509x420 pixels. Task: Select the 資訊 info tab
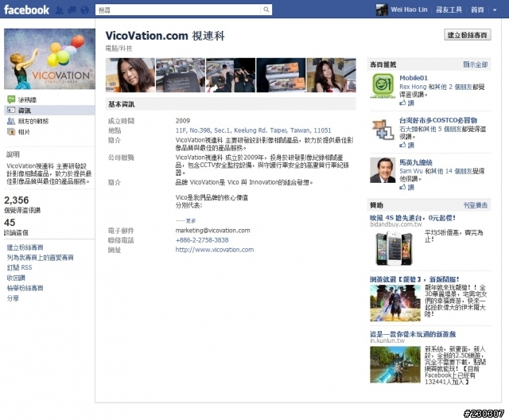pyautogui.click(x=49, y=111)
